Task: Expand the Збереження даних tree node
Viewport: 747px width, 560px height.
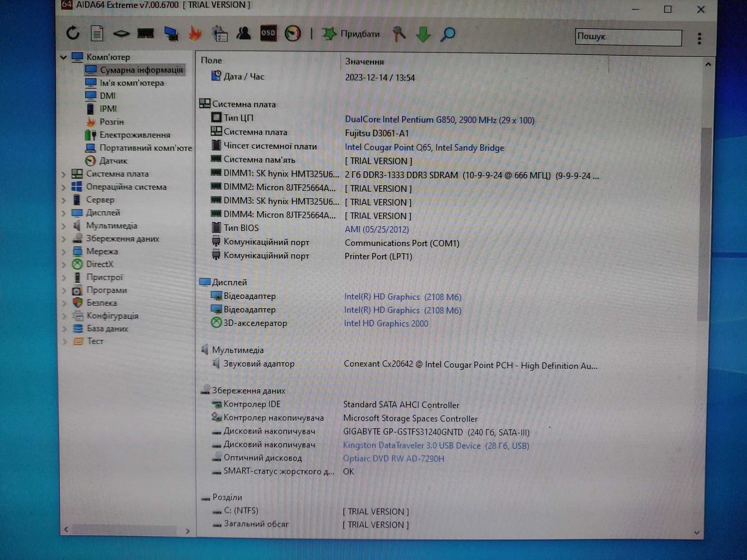Action: click(x=63, y=239)
